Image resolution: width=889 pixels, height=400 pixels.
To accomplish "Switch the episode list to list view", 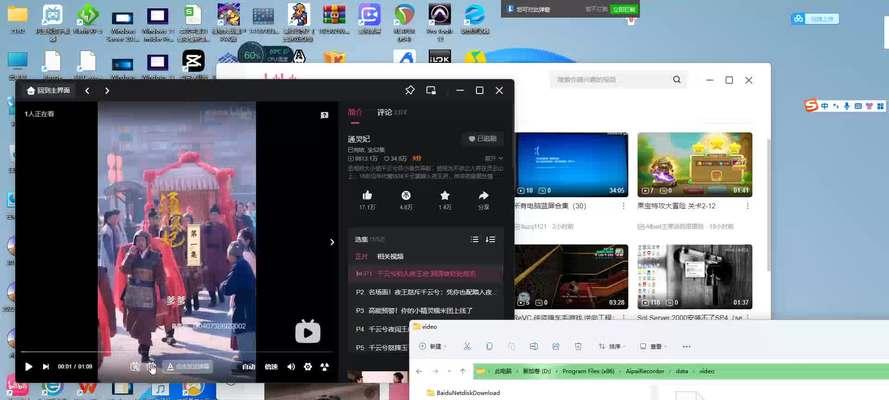I will (475, 240).
